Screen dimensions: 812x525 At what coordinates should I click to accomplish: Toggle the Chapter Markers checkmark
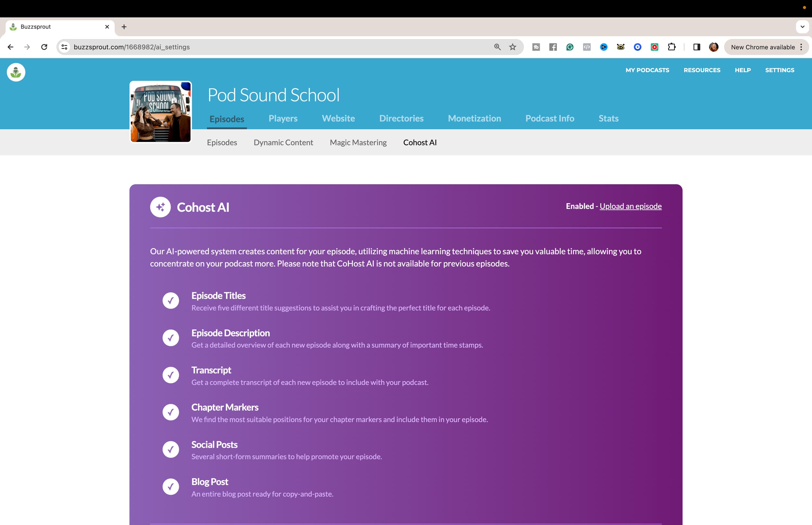[x=171, y=412]
